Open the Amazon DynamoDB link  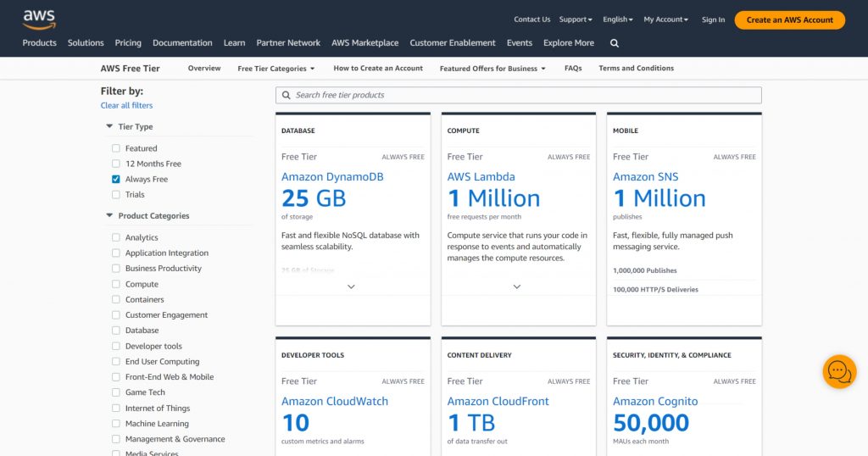(332, 176)
